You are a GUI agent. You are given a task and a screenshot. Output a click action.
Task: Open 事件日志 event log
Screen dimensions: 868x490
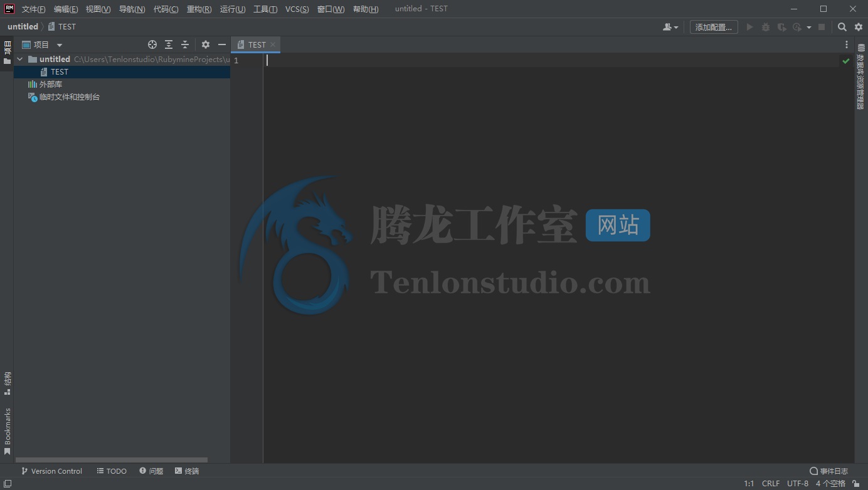click(x=828, y=471)
